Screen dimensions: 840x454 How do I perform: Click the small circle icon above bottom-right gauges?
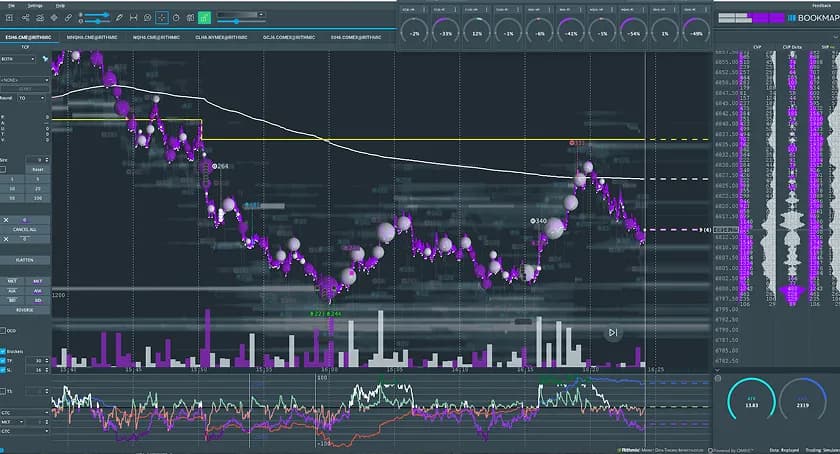click(x=718, y=378)
